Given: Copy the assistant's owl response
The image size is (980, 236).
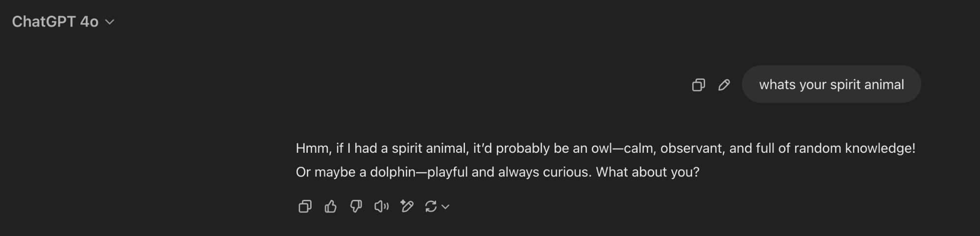Looking at the screenshot, I should click(x=305, y=207).
